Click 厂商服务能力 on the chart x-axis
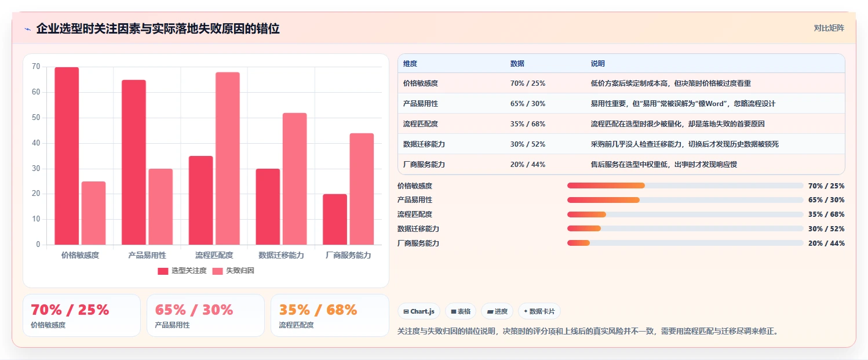The width and height of the screenshot is (868, 360). click(348, 255)
